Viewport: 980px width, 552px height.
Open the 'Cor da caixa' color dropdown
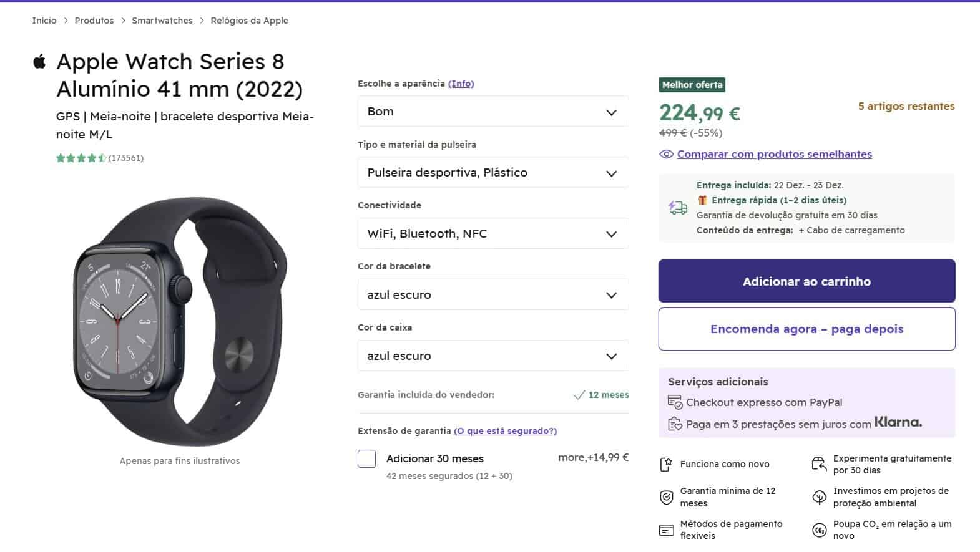[x=492, y=356]
